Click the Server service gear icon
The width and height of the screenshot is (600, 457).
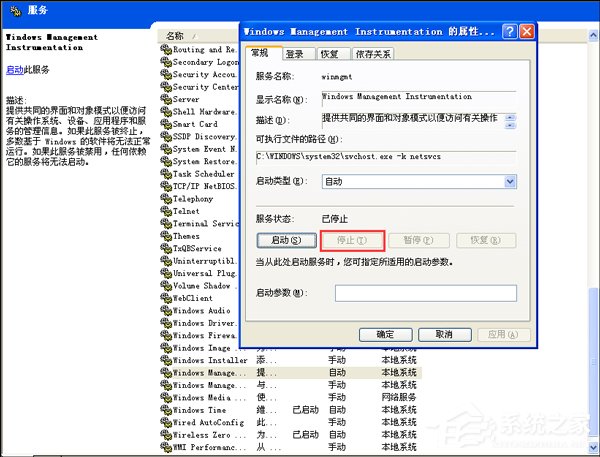pos(166,99)
